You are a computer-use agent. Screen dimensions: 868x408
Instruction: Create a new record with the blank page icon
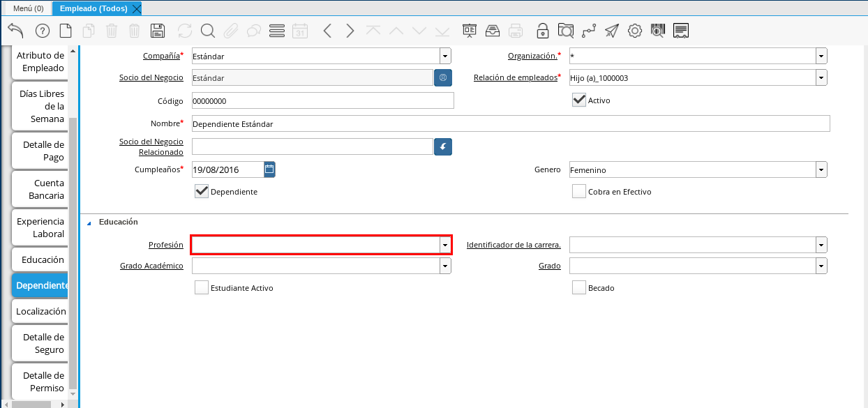(x=65, y=31)
